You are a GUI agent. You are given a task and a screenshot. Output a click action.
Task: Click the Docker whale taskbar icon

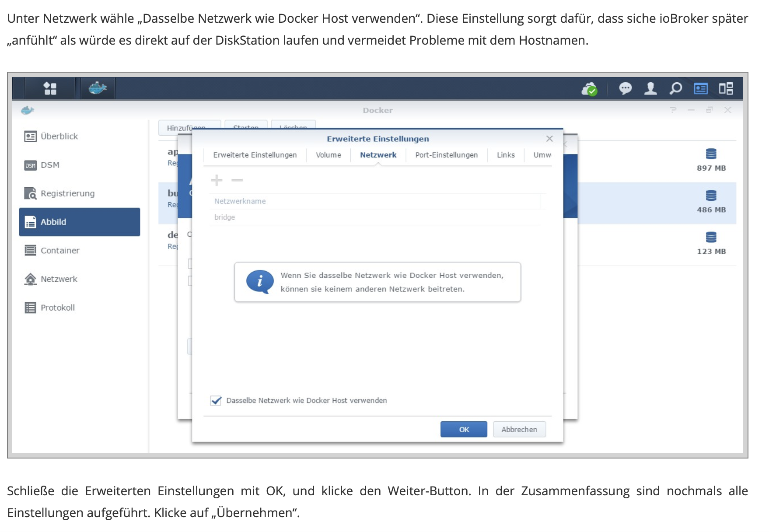(x=98, y=88)
